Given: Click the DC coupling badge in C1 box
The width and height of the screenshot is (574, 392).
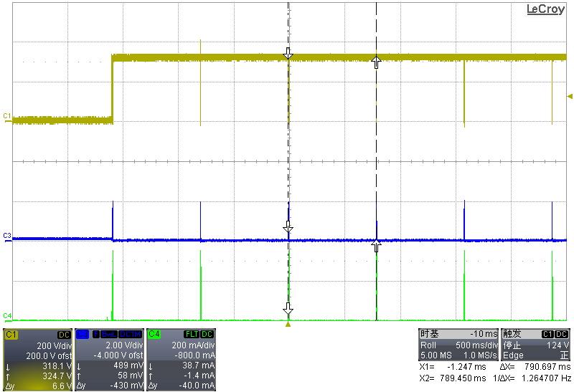Looking at the screenshot, I should pos(63,335).
